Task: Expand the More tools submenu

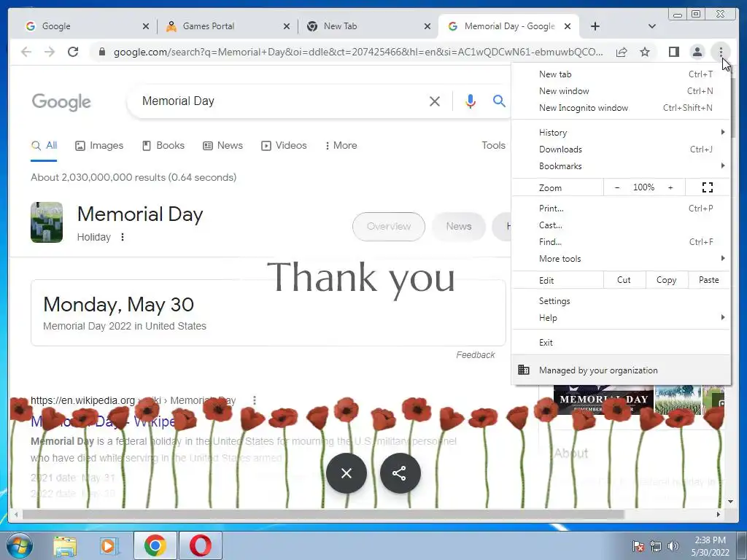Action: click(x=620, y=259)
